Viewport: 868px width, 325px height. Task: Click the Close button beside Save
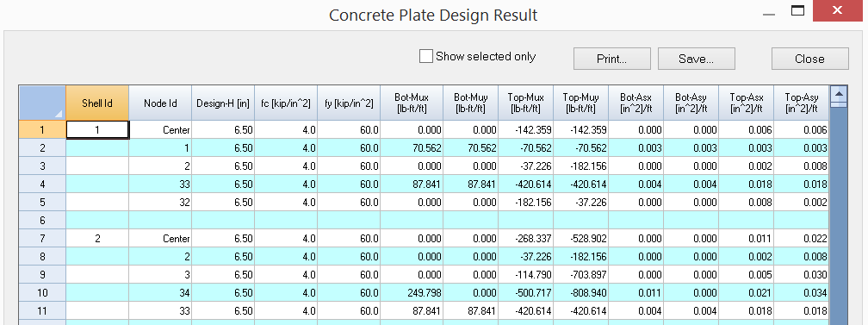coord(809,59)
